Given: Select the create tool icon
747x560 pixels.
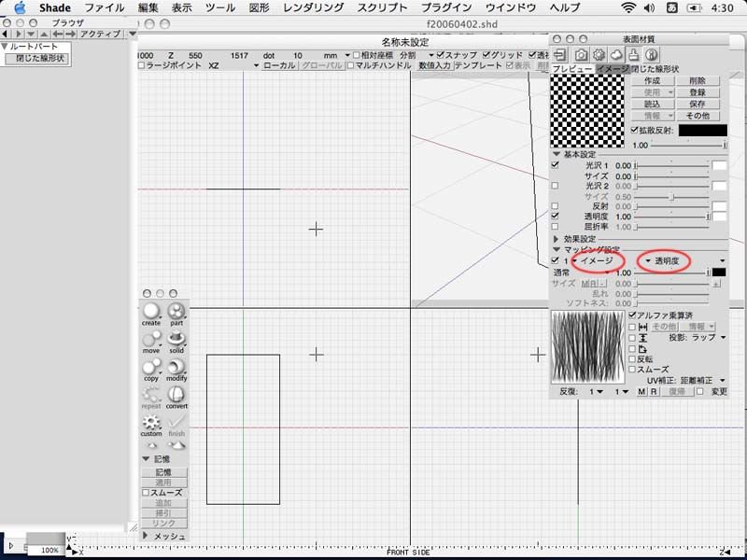Looking at the screenshot, I should [151, 312].
